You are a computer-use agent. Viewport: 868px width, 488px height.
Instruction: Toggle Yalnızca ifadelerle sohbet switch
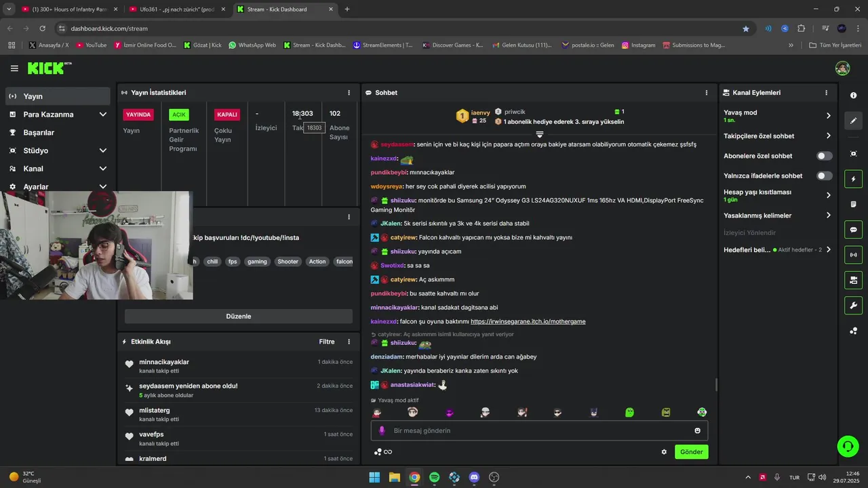(825, 176)
